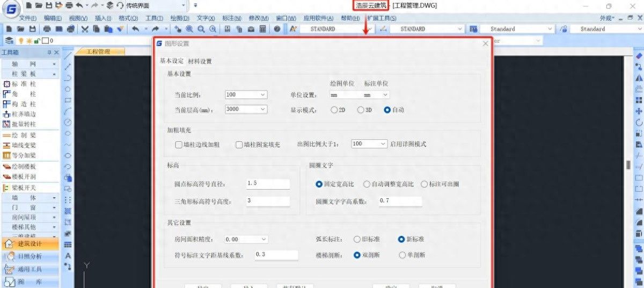Open the 绘图单位 mm dropdown

point(343,95)
